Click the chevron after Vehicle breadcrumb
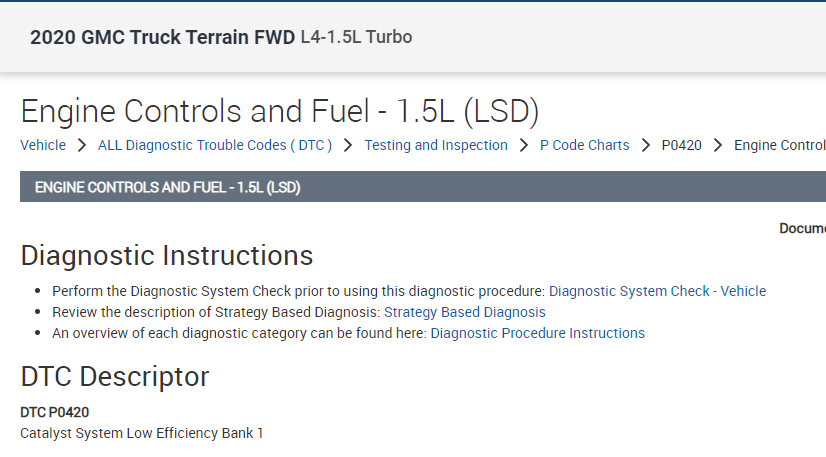 point(82,145)
